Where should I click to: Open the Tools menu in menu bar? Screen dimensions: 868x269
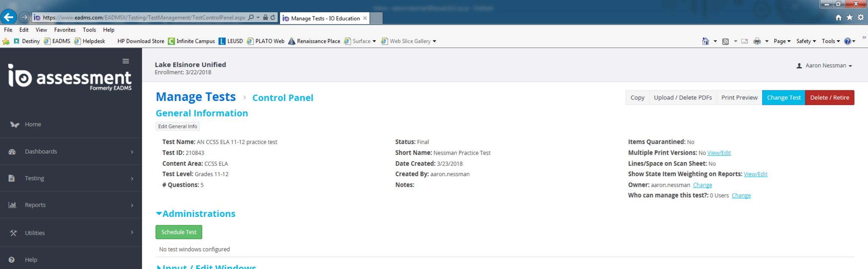89,30
